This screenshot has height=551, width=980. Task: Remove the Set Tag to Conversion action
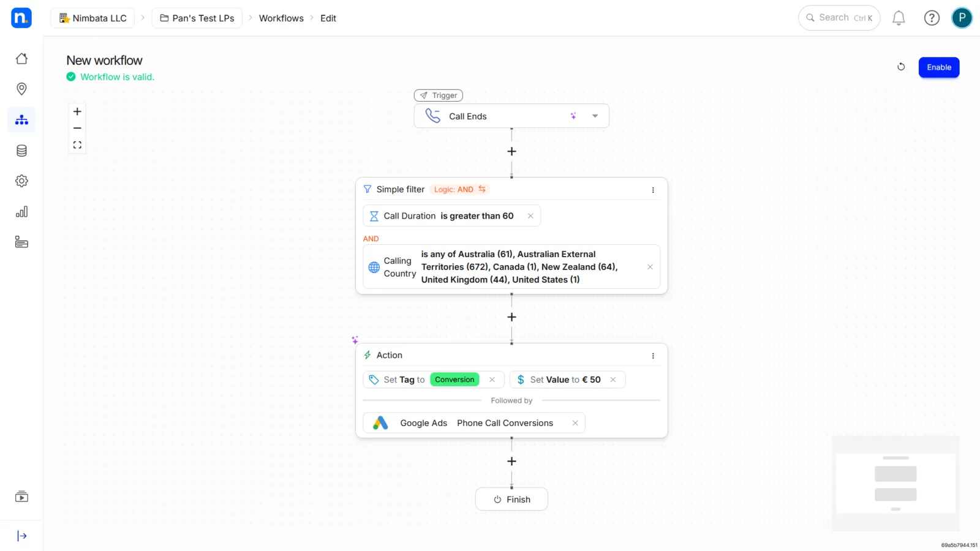[x=492, y=380]
